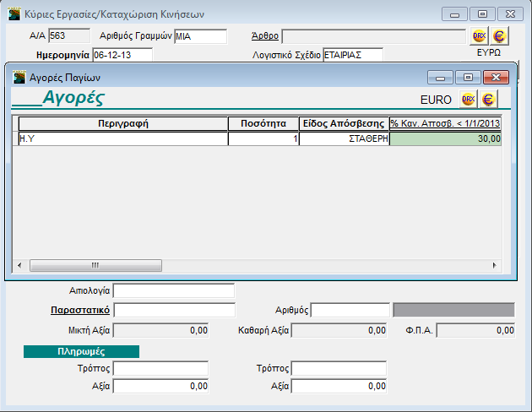This screenshot has width=532, height=412.
Task: Select the green cell showing 30,00
Action: (445, 138)
